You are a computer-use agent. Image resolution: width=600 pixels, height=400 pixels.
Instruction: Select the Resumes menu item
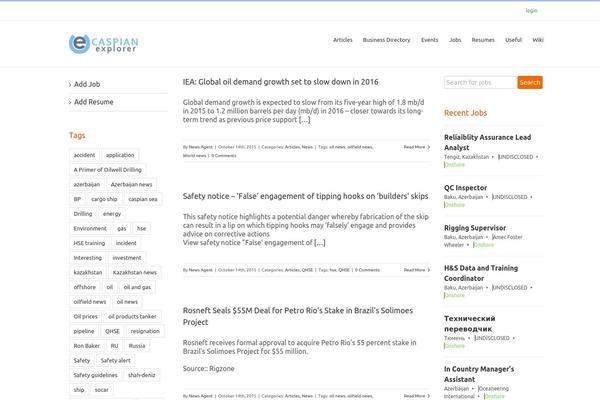point(483,40)
